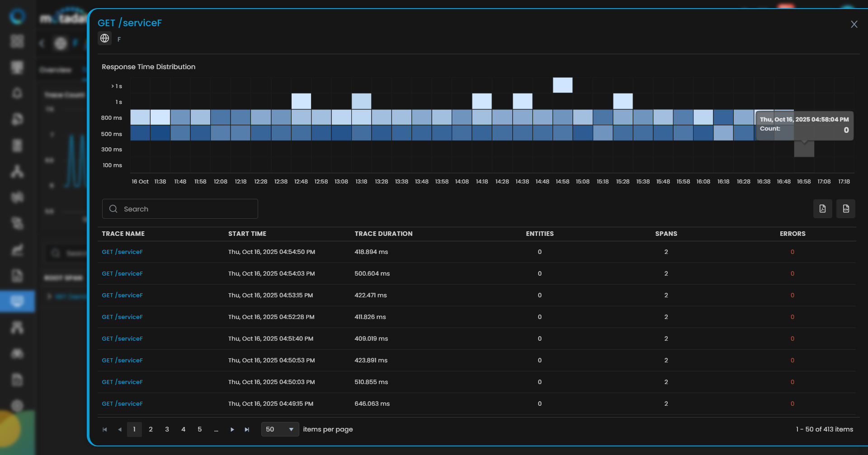
Task: Select page 5 in pagination
Action: (x=199, y=429)
